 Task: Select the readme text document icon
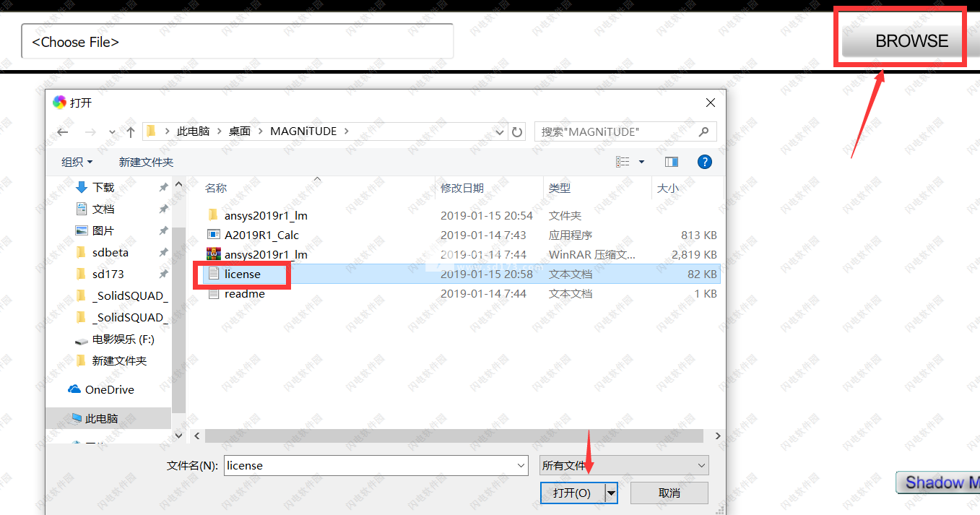[212, 294]
